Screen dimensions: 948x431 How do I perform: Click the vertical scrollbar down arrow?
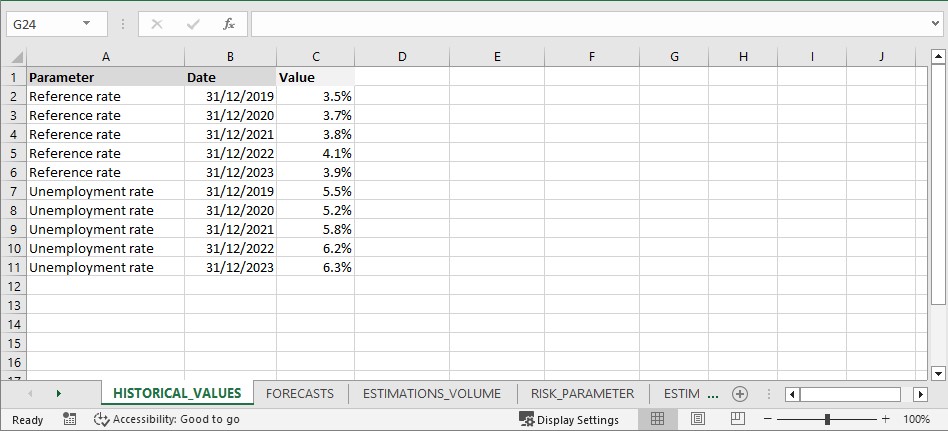coord(938,372)
